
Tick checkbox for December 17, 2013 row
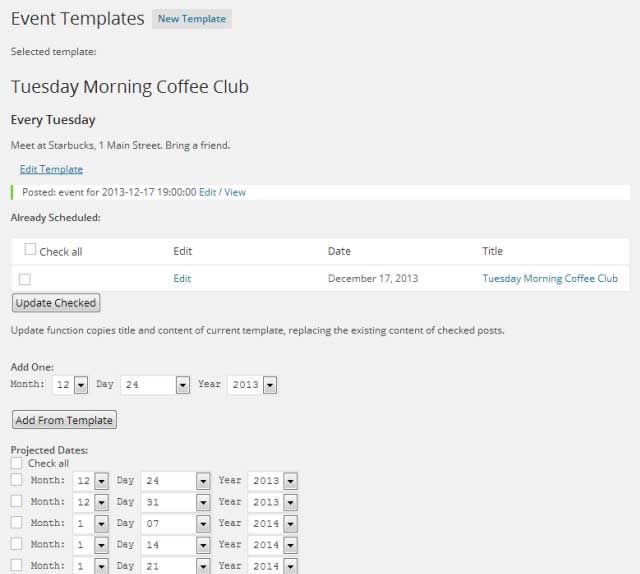24,279
